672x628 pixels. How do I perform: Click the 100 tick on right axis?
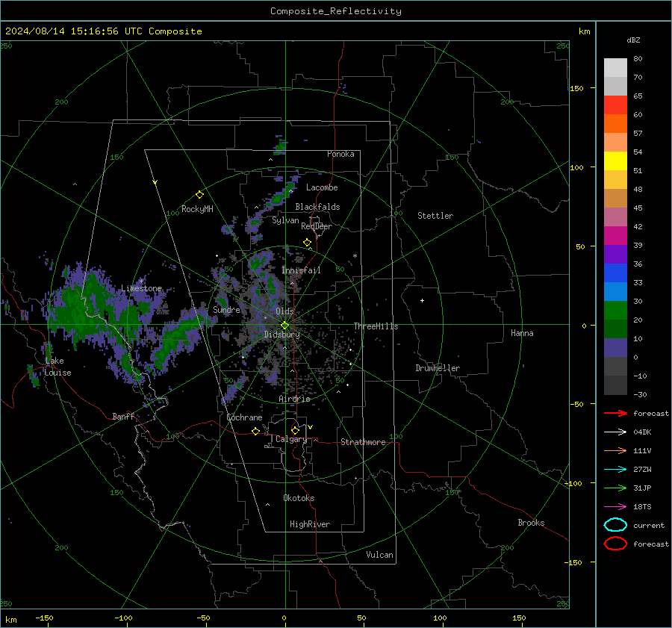click(576, 167)
